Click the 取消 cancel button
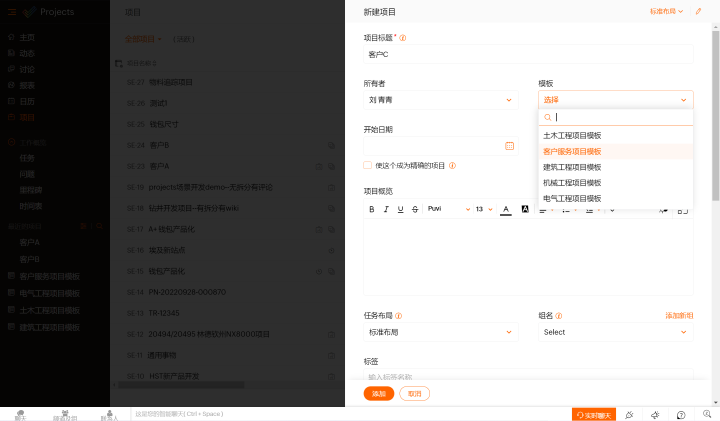 tap(415, 394)
